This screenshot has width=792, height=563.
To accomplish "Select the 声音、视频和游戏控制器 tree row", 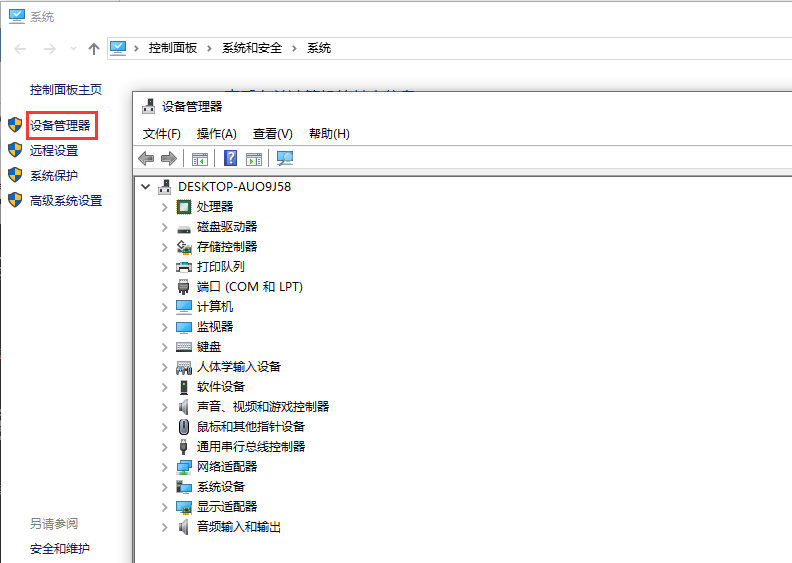I will click(x=263, y=407).
